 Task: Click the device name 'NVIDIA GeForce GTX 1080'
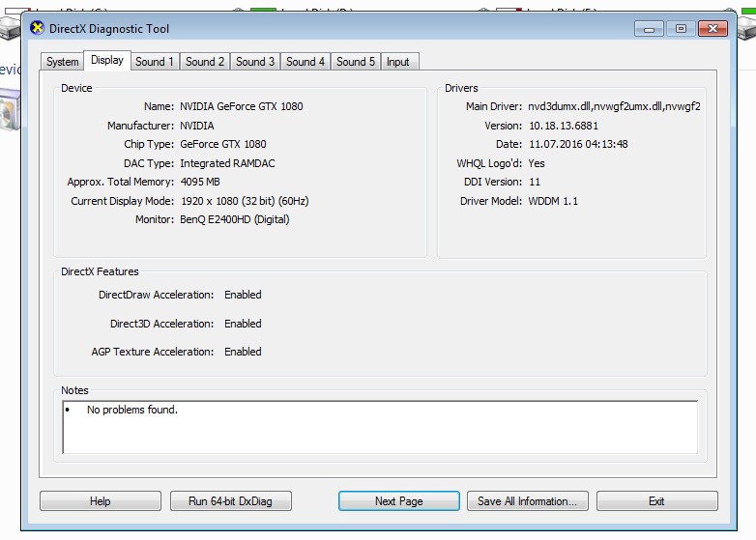click(242, 106)
